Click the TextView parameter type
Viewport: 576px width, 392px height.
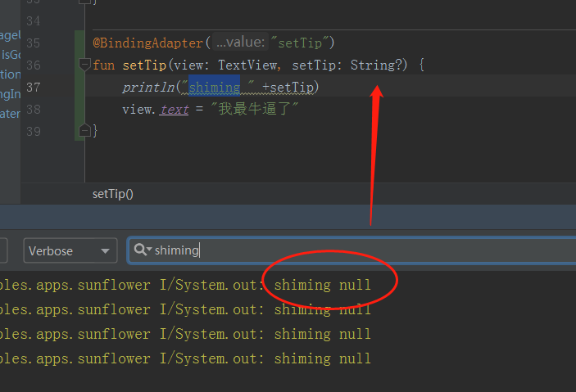(x=247, y=65)
